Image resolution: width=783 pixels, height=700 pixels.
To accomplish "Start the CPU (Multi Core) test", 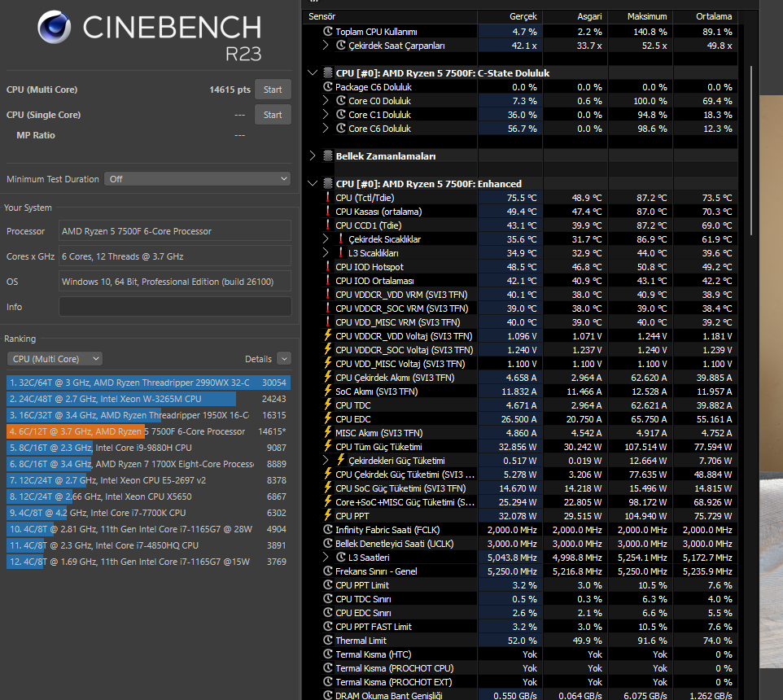I will point(273,90).
